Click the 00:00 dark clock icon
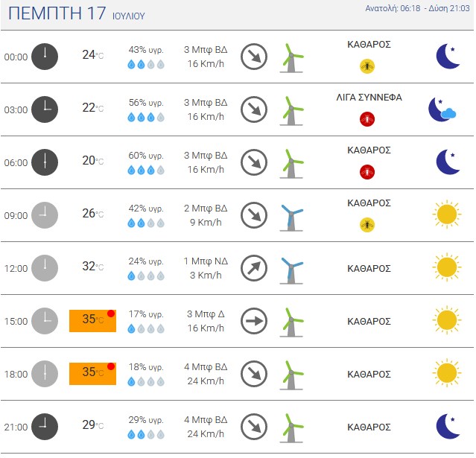 pos(45,57)
